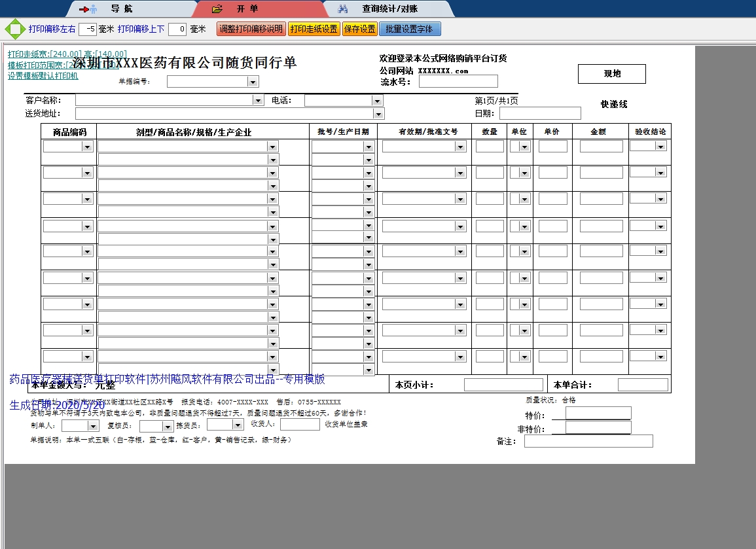
Task: Open the 设置模板默认打印机 link
Action: (x=43, y=76)
